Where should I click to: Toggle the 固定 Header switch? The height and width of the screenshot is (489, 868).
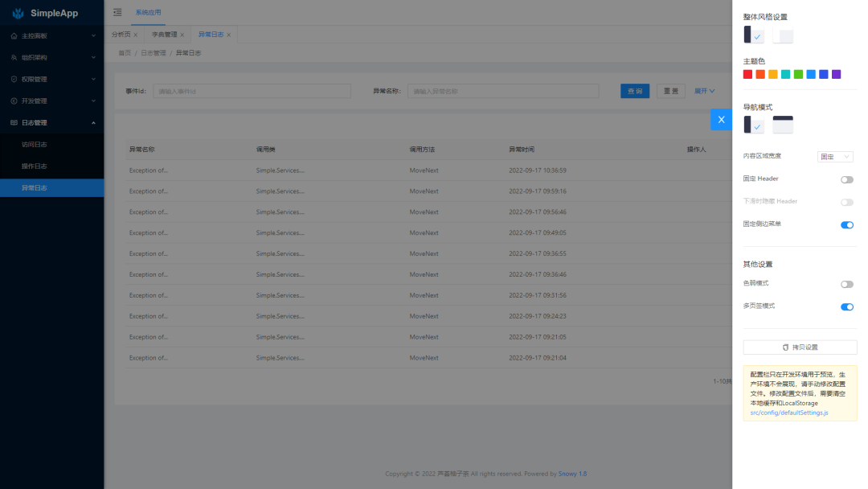pyautogui.click(x=846, y=179)
